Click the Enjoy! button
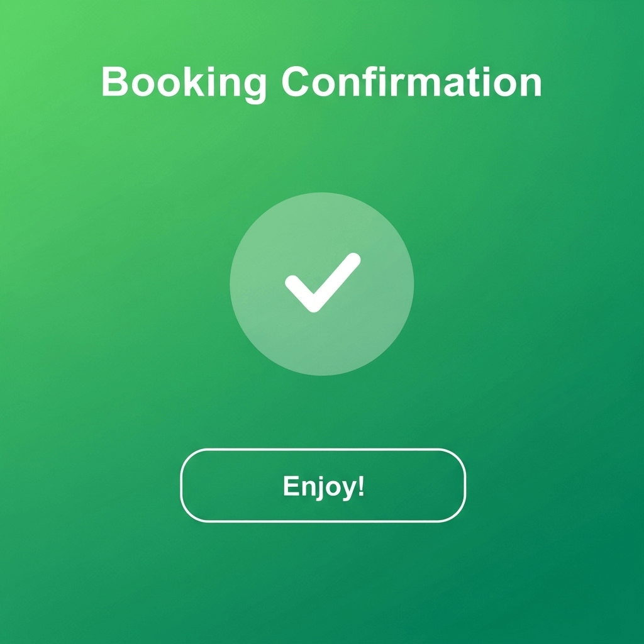The height and width of the screenshot is (644, 644). pos(323,485)
